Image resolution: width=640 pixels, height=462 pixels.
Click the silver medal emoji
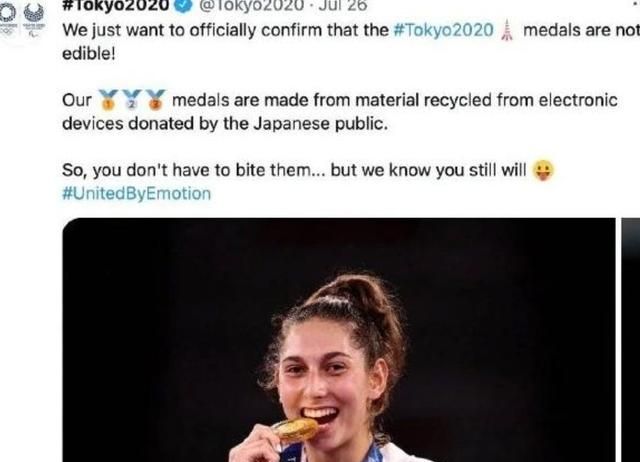click(131, 100)
